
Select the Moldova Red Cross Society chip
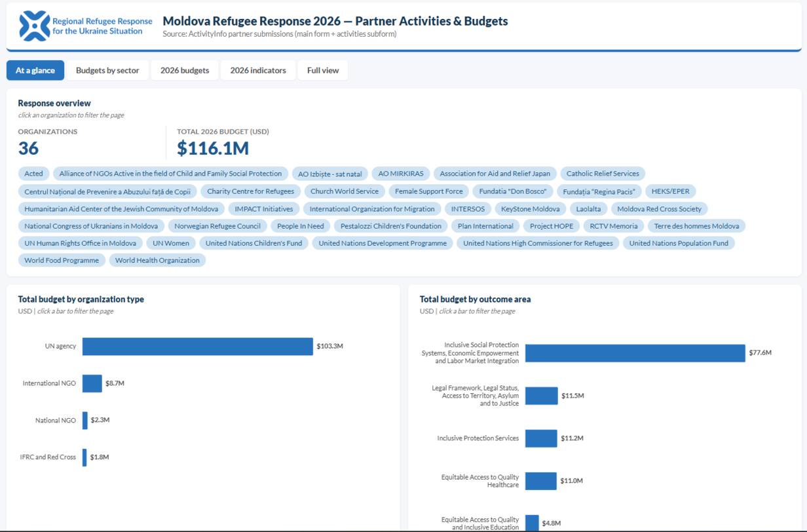(660, 209)
